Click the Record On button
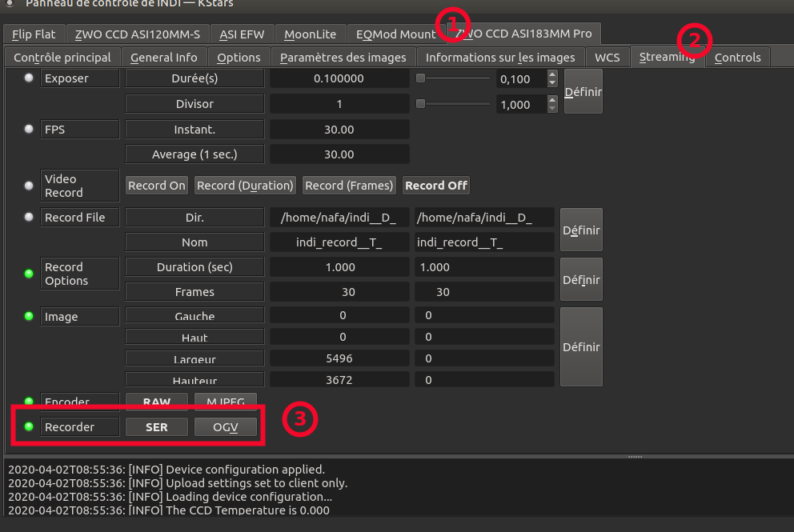The height and width of the screenshot is (532, 794). pos(156,186)
